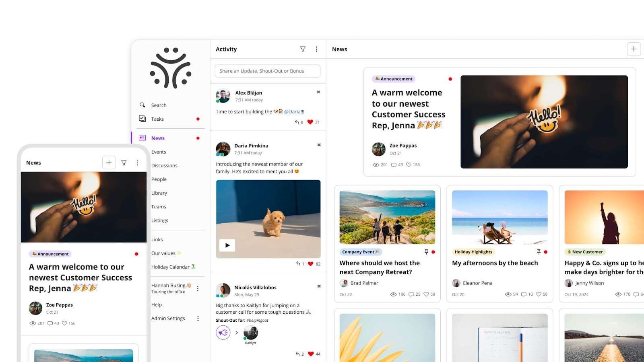The image size is (644, 362).
Task: Click the megaphone shout-out icon
Action: [x=223, y=333]
